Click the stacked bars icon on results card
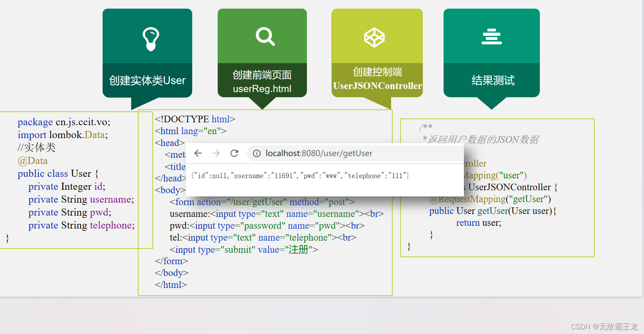The width and height of the screenshot is (644, 334). pyautogui.click(x=492, y=36)
